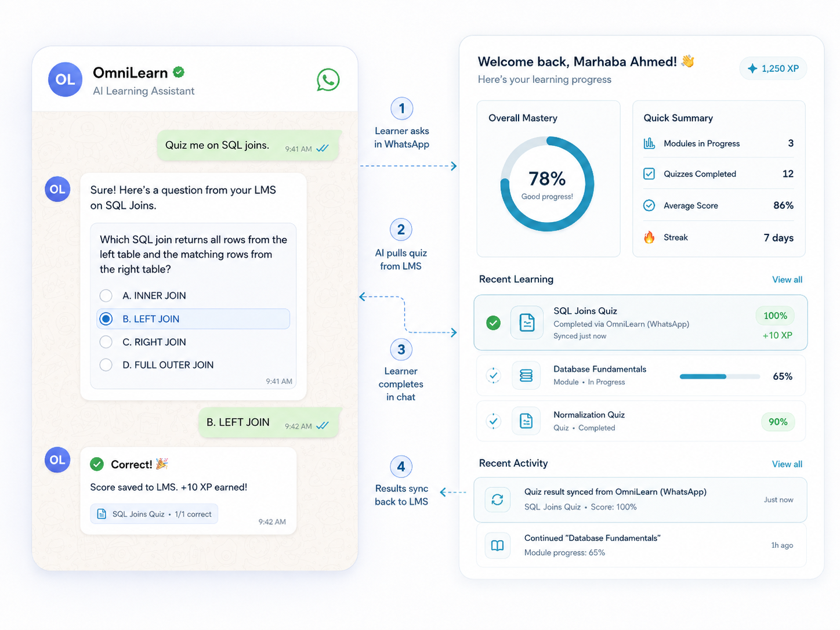The height and width of the screenshot is (630, 840).
Task: Click the green check icon before "Correct!"
Action: (x=97, y=464)
